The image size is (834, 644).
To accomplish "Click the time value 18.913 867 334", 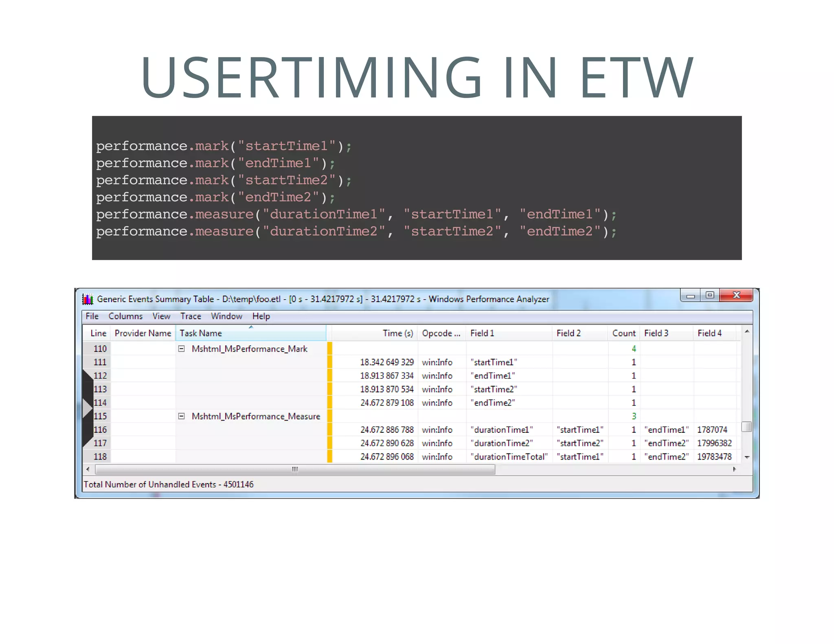I will [387, 375].
